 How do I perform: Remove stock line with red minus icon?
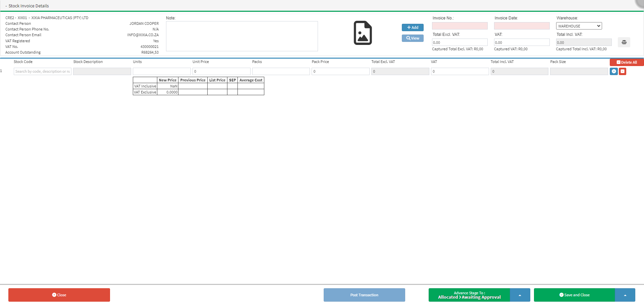click(x=623, y=71)
